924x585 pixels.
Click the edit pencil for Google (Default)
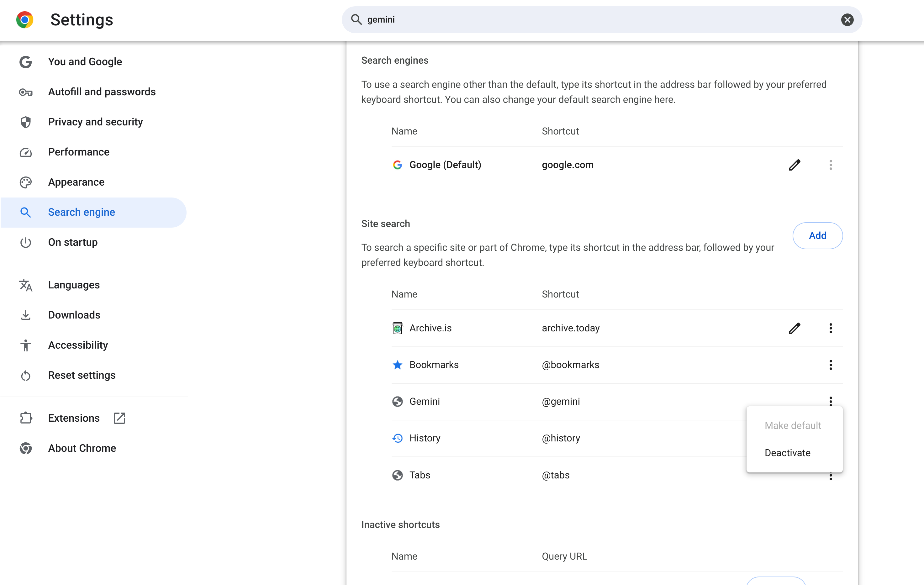point(794,165)
